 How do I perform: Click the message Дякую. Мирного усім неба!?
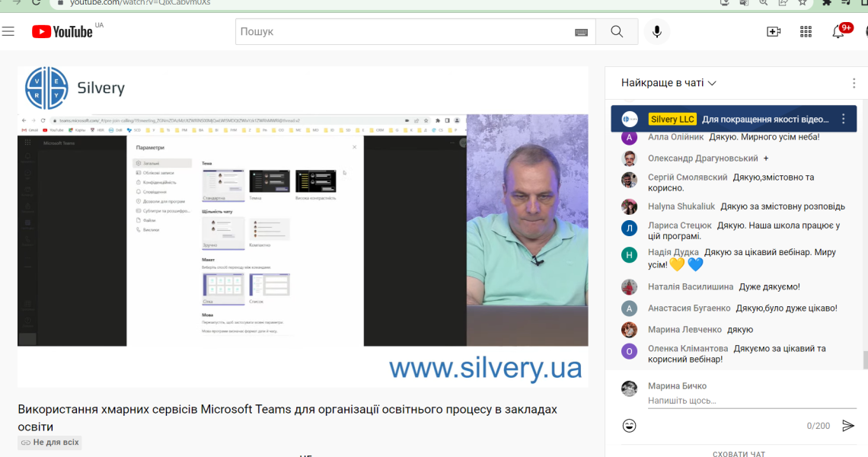pos(764,137)
